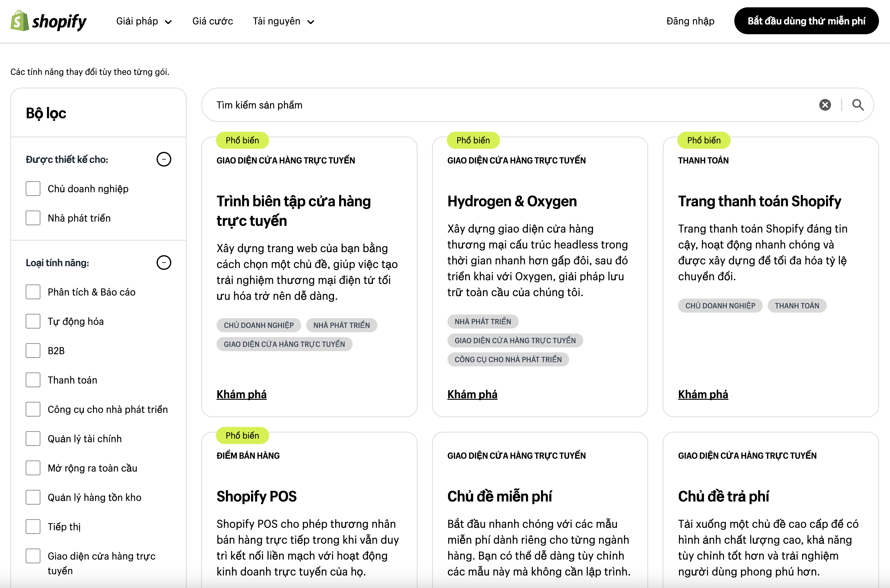Clear the search field with the X icon

(x=825, y=105)
